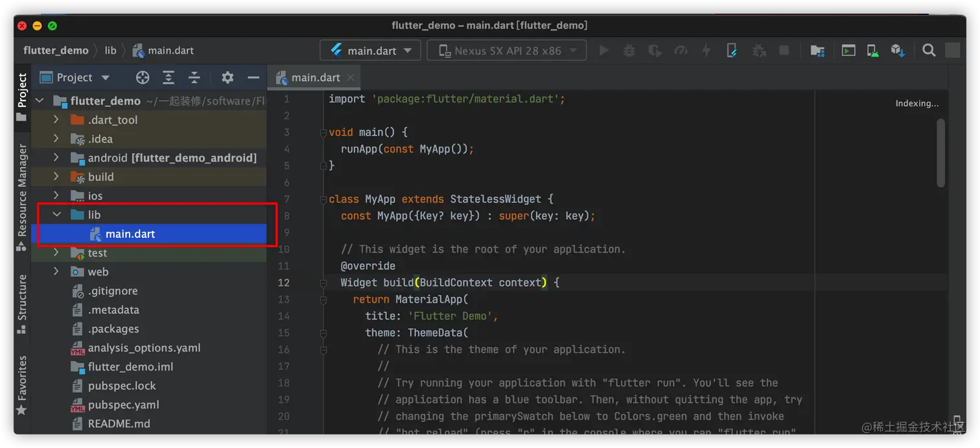Open the Project view type dropdown
The height and width of the screenshot is (448, 980).
coord(75,78)
